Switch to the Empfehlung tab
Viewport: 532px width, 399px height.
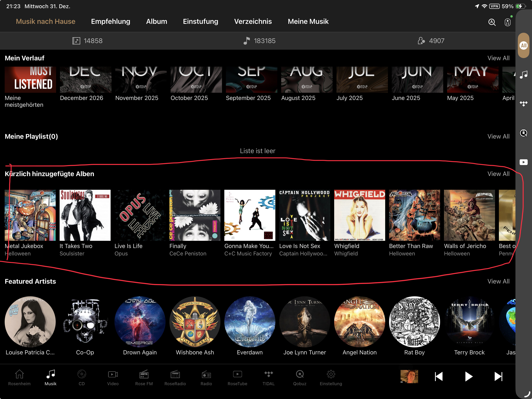pyautogui.click(x=111, y=21)
